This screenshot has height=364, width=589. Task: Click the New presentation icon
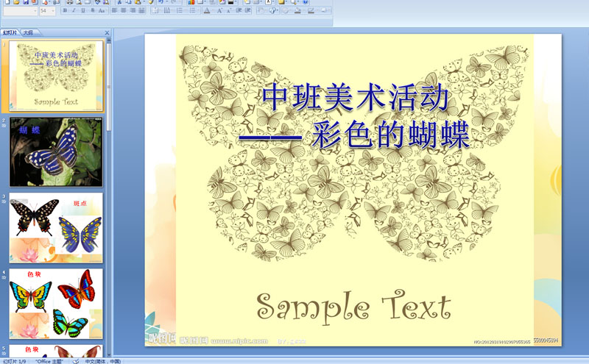coord(7,1)
